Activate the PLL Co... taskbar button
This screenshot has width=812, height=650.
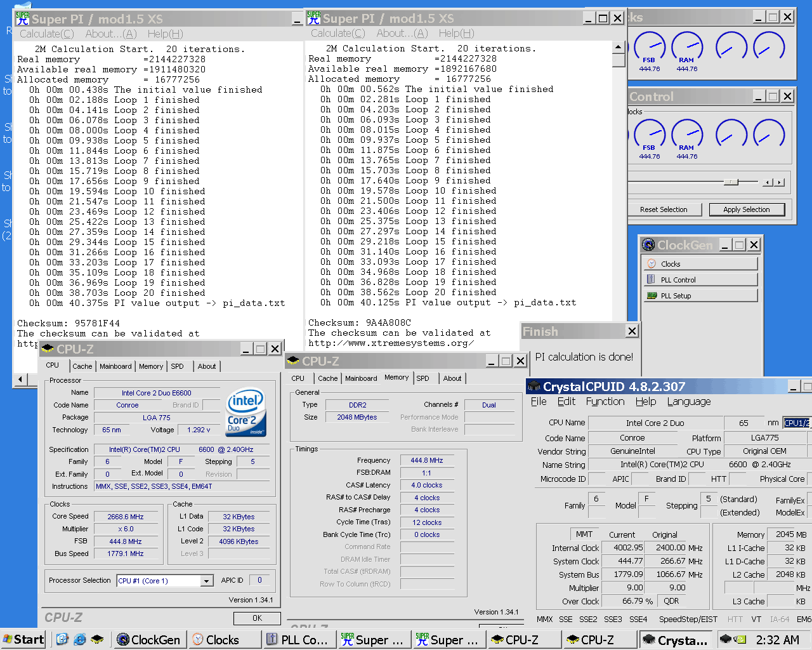(x=299, y=640)
